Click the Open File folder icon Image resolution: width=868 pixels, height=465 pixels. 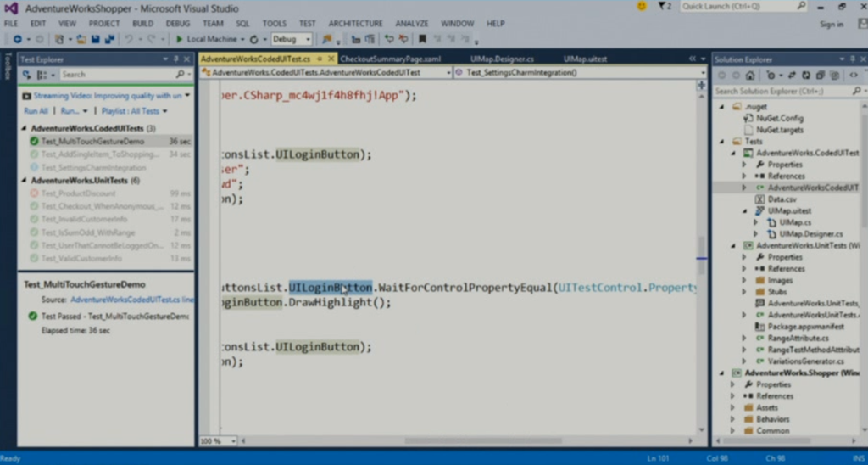point(81,39)
